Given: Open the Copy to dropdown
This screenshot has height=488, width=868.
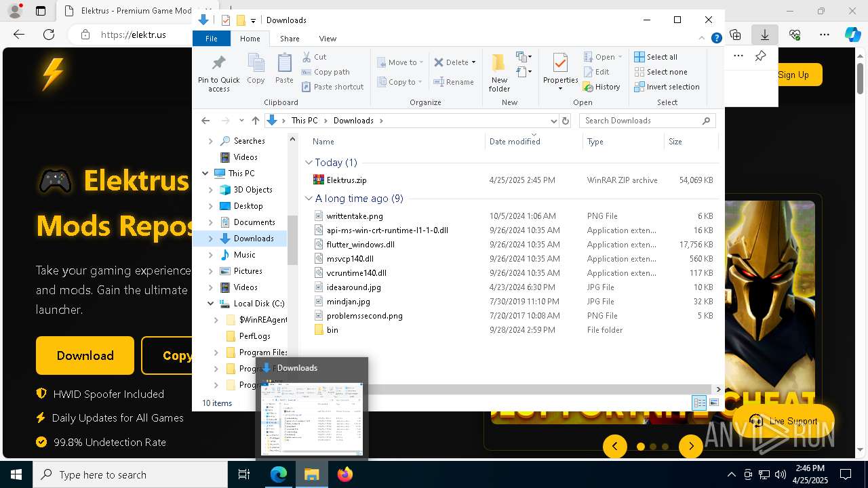Looking at the screenshot, I should pyautogui.click(x=399, y=82).
